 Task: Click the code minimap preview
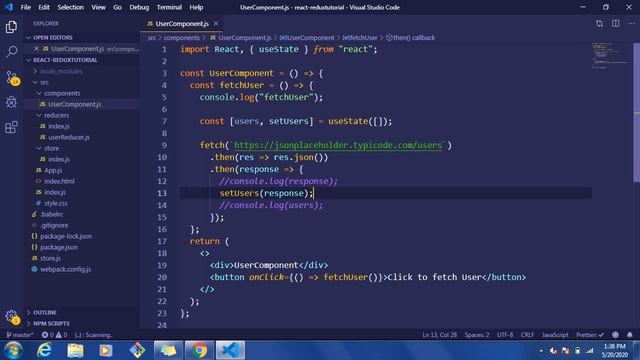610,55
